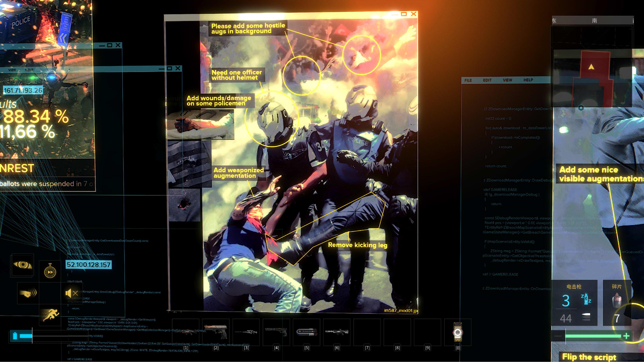Click the plus on the green health bar
The image size is (644, 362).
pos(626,336)
